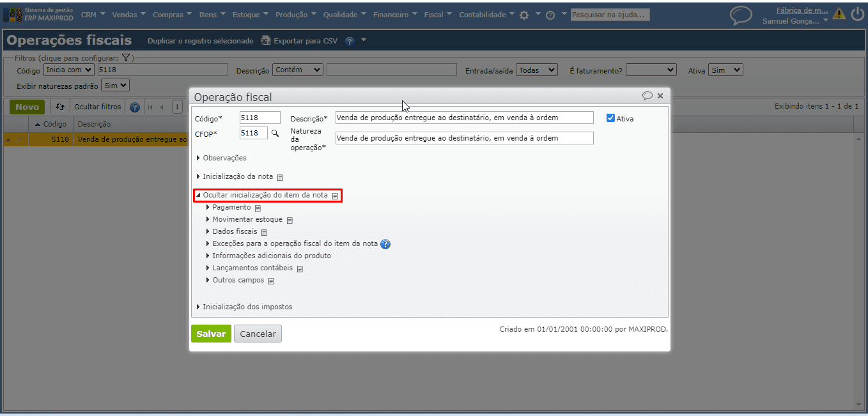This screenshot has height=416, width=868.
Task: Click the note icon next to Lançamentos contábeis
Action: coord(300,269)
